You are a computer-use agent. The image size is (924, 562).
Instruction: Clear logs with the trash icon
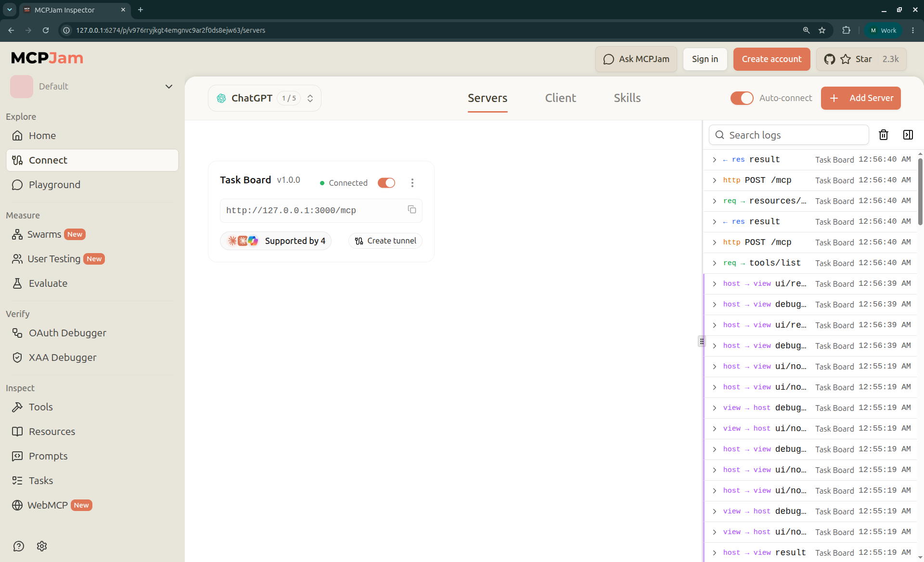[884, 135]
